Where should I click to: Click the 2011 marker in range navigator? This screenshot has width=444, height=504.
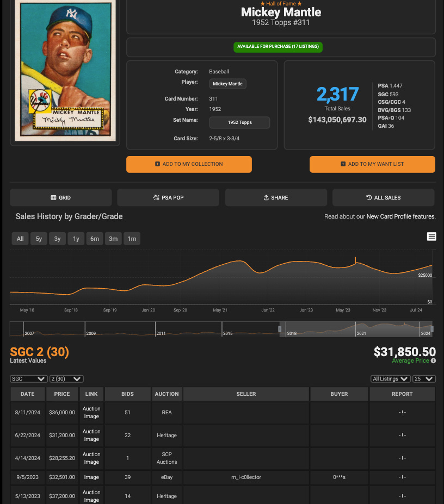click(161, 333)
